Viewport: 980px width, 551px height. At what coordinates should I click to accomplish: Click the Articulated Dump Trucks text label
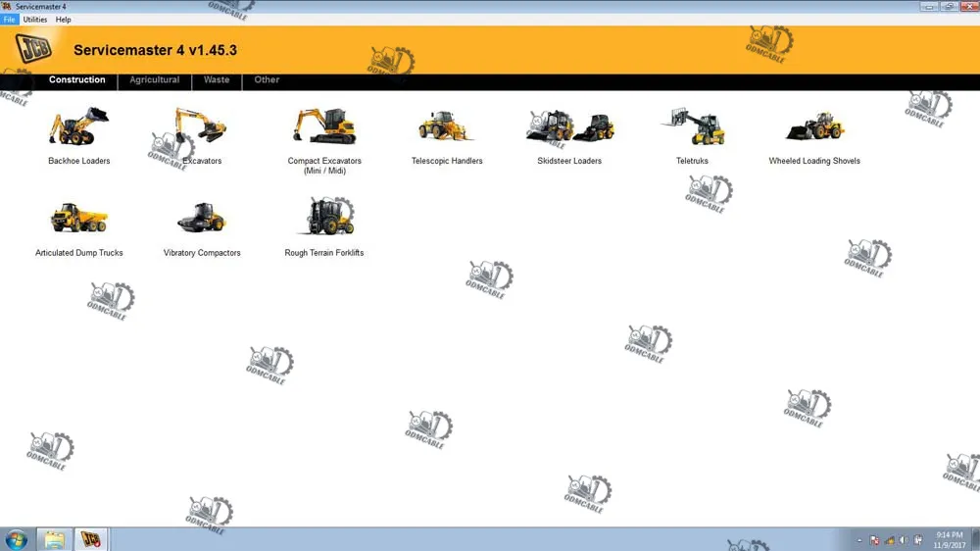[78, 253]
